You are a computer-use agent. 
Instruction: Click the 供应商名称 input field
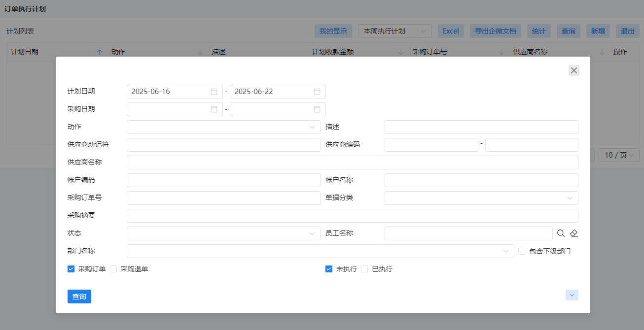(x=353, y=163)
